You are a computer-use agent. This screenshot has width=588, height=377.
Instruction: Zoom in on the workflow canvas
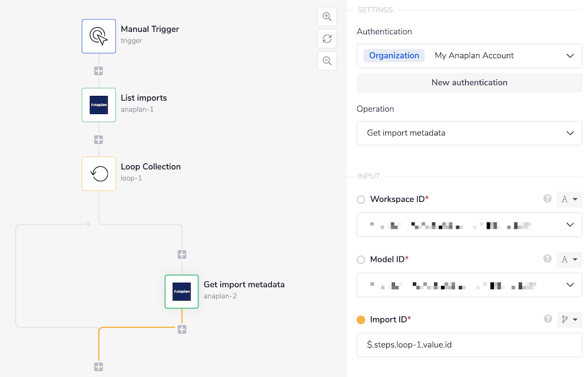click(x=327, y=16)
